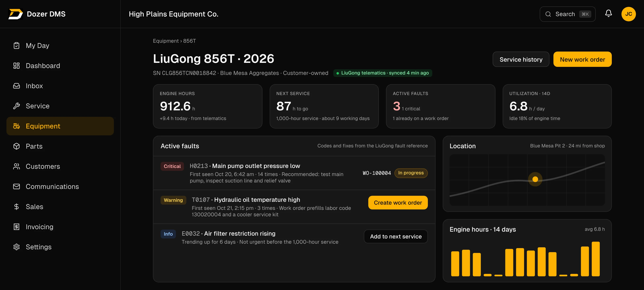
Task: Open work order WO-100004
Action: (377, 173)
